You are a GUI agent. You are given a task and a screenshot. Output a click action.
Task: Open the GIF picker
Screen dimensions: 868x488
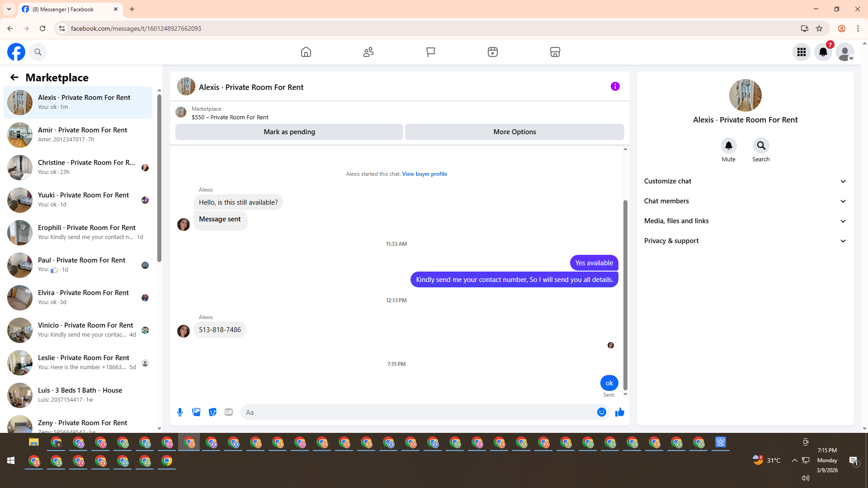click(229, 412)
